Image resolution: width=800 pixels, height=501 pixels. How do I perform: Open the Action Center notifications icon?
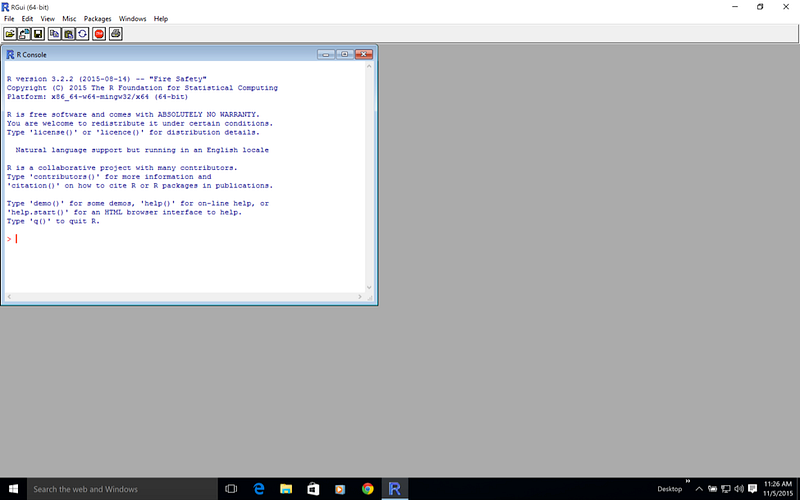pos(752,489)
